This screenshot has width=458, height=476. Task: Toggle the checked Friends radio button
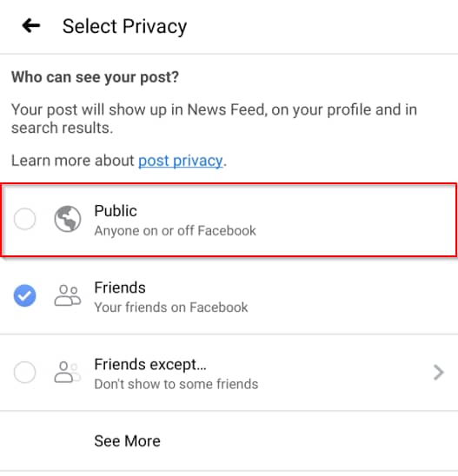24,295
